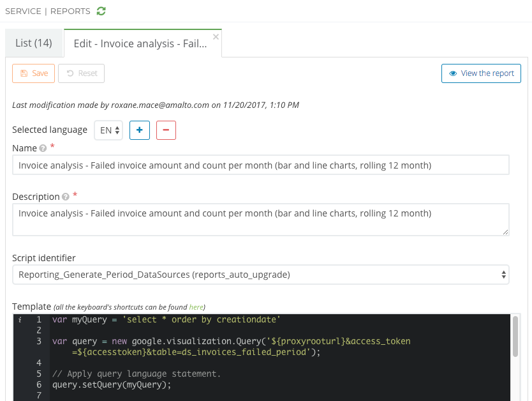532x401 pixels.
Task: Open View the report
Action: 481,73
